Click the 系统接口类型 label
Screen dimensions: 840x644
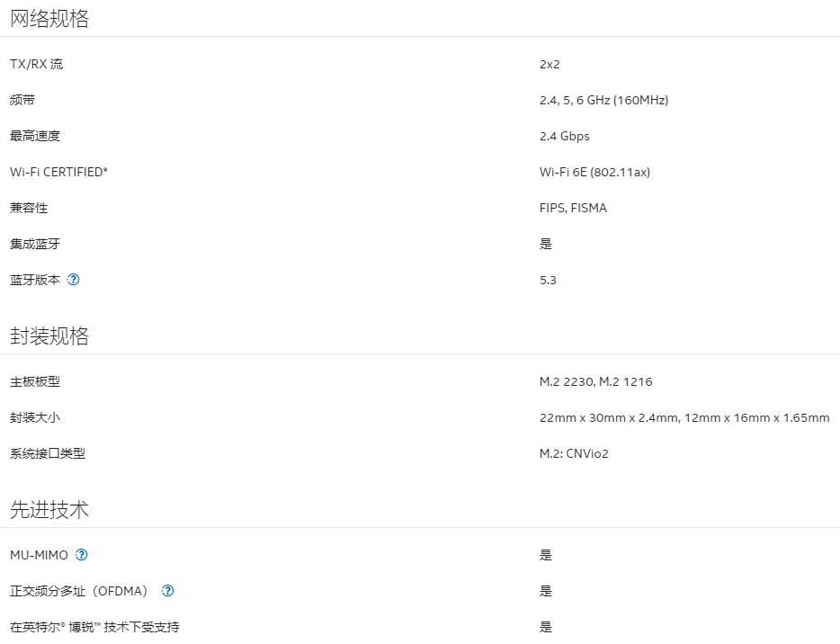click(x=48, y=453)
